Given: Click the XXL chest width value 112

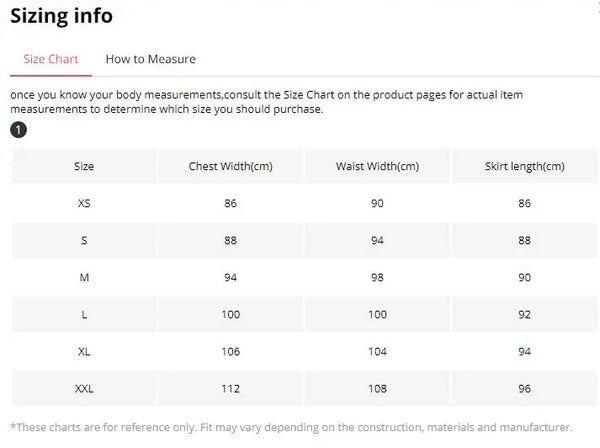Looking at the screenshot, I should 230,388.
